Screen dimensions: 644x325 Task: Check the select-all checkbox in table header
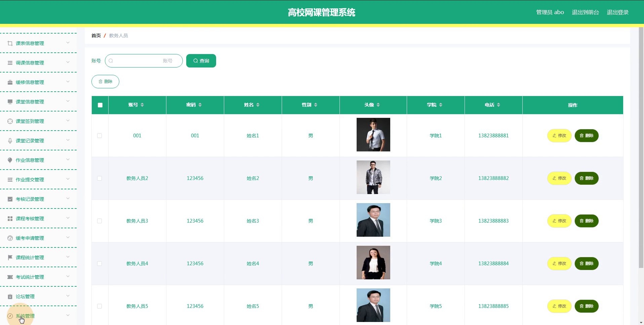pos(100,105)
